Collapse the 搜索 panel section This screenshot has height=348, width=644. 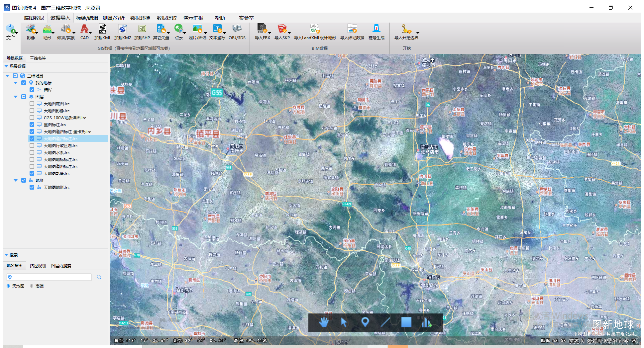tap(11, 255)
